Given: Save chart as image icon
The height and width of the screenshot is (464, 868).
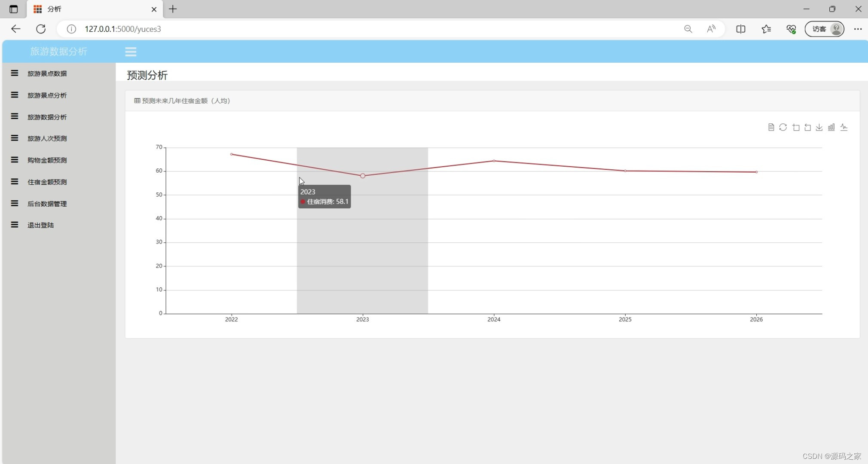Looking at the screenshot, I should click(819, 127).
